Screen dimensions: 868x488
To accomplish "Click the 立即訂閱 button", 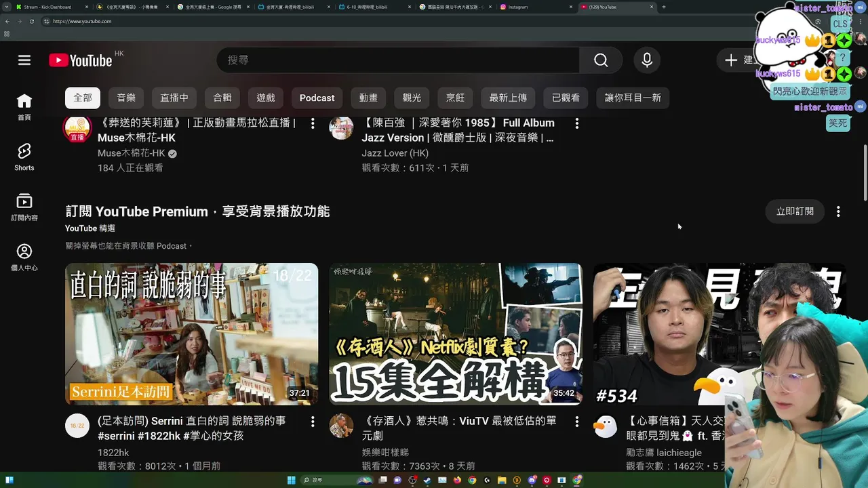I will tap(795, 211).
